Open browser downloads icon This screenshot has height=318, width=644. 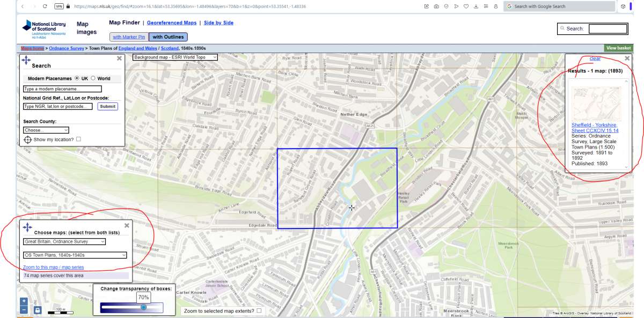[x=476, y=6]
